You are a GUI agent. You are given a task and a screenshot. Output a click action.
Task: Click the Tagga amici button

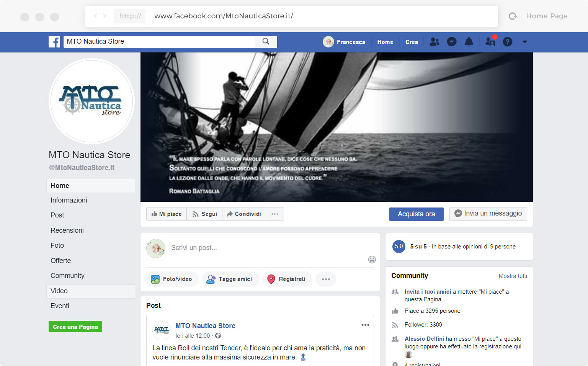[230, 279]
